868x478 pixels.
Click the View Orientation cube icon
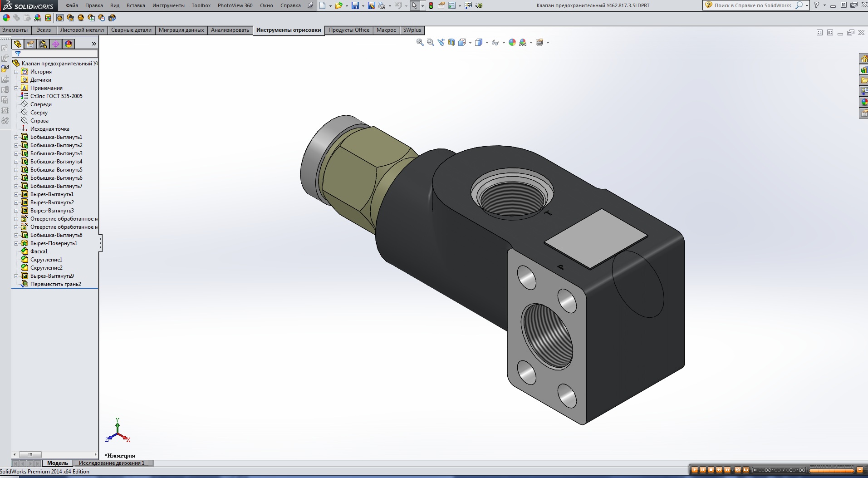coord(462,42)
